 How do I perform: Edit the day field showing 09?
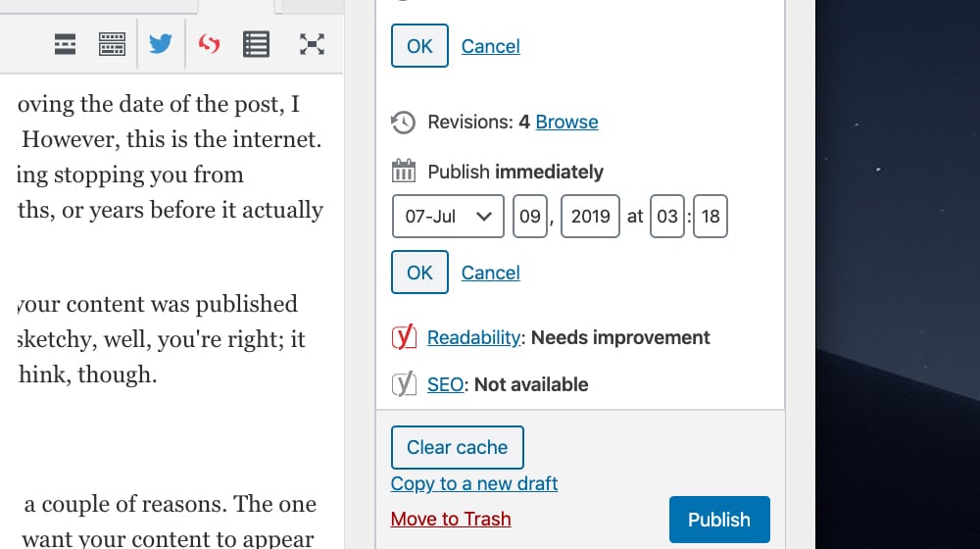(530, 217)
